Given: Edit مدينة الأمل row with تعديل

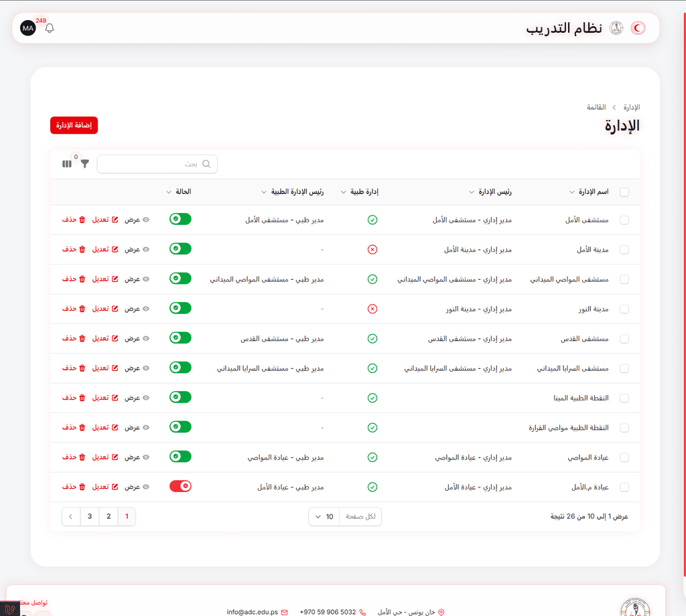Looking at the screenshot, I should [x=105, y=250].
